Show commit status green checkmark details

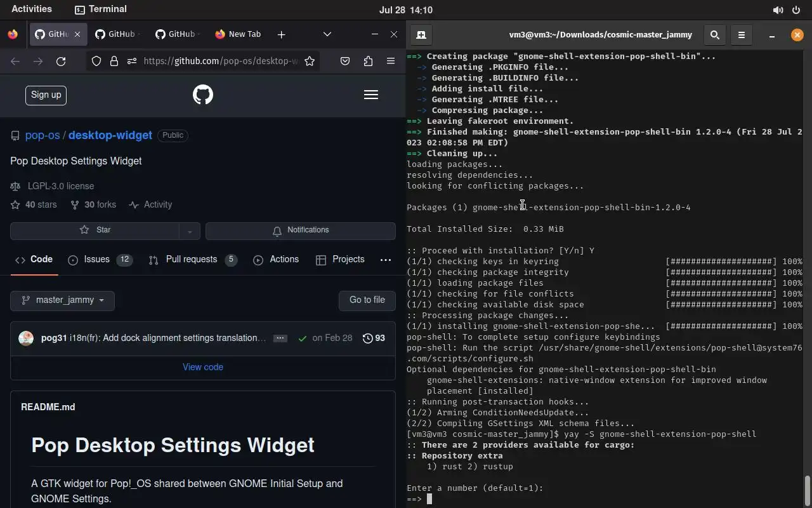[x=303, y=338]
